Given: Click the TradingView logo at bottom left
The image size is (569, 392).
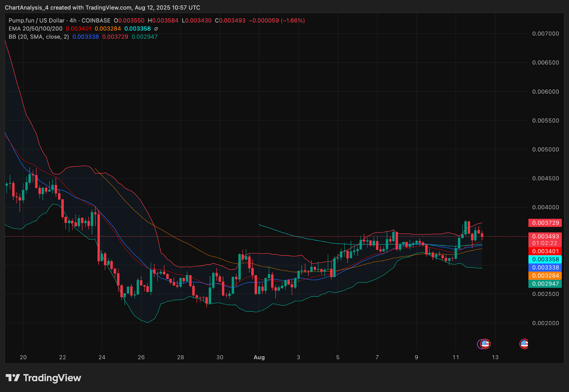Looking at the screenshot, I should 43,378.
